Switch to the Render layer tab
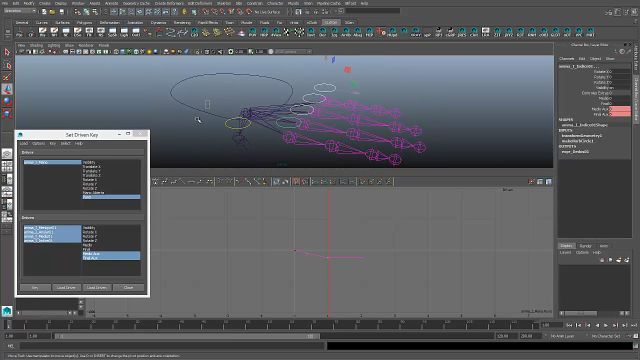Screen dimensions: 640x360 [585, 246]
